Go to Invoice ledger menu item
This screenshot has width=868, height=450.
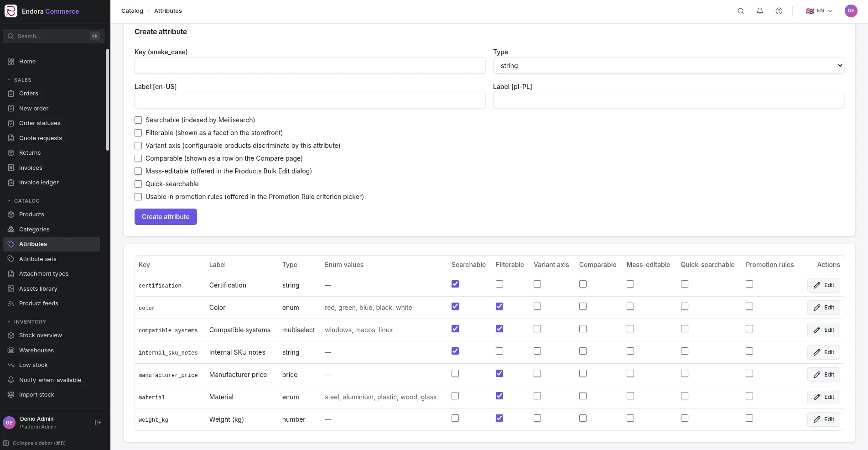[x=51, y=183]
